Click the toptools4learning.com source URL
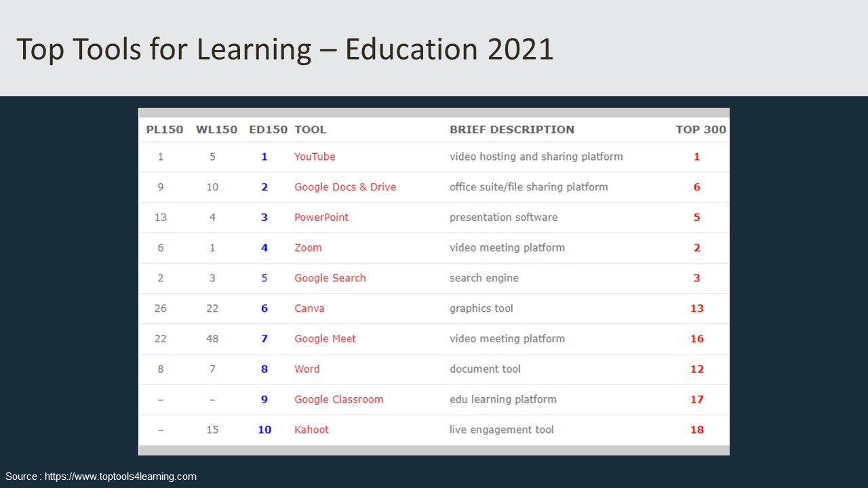Screen dimensions: 868x488 pyautogui.click(x=121, y=476)
